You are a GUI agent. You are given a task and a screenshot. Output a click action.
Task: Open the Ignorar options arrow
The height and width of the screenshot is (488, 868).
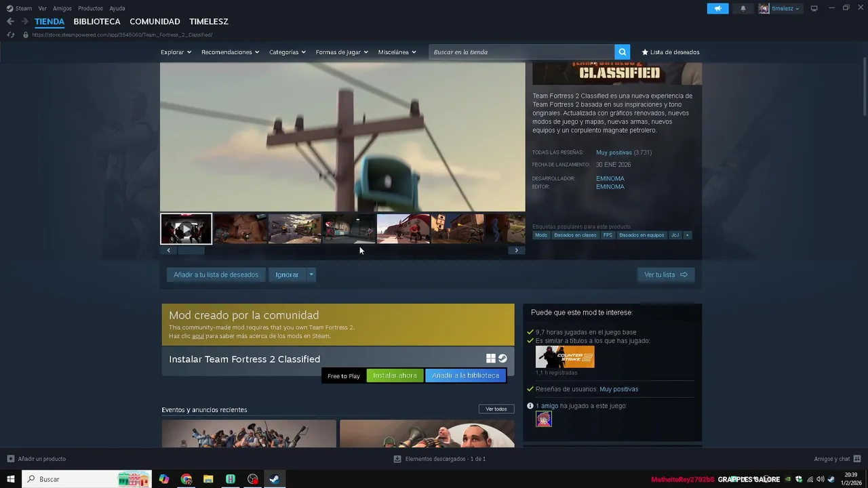click(311, 274)
